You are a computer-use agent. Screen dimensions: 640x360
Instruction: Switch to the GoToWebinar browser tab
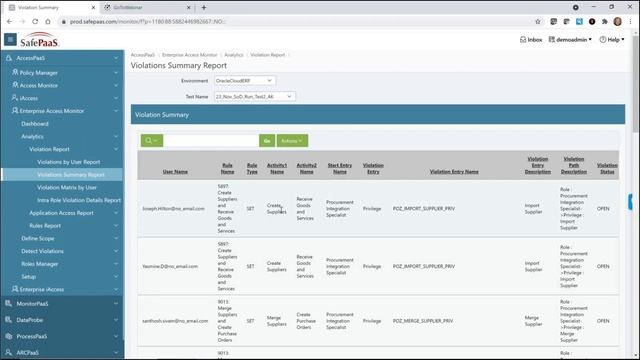(147, 7)
